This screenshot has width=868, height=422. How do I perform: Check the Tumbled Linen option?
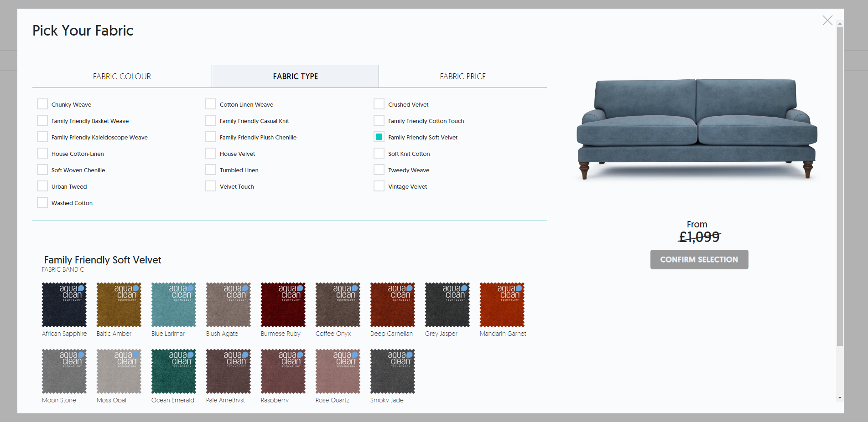[x=211, y=170]
